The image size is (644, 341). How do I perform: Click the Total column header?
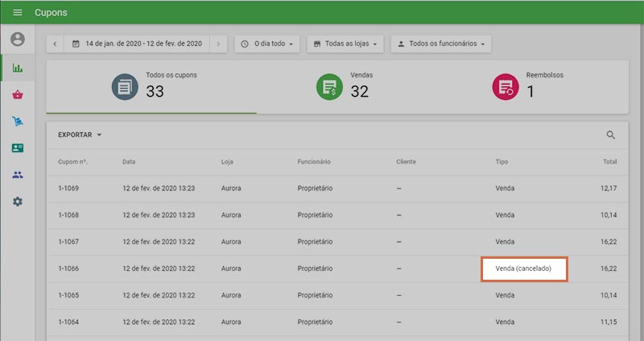610,162
